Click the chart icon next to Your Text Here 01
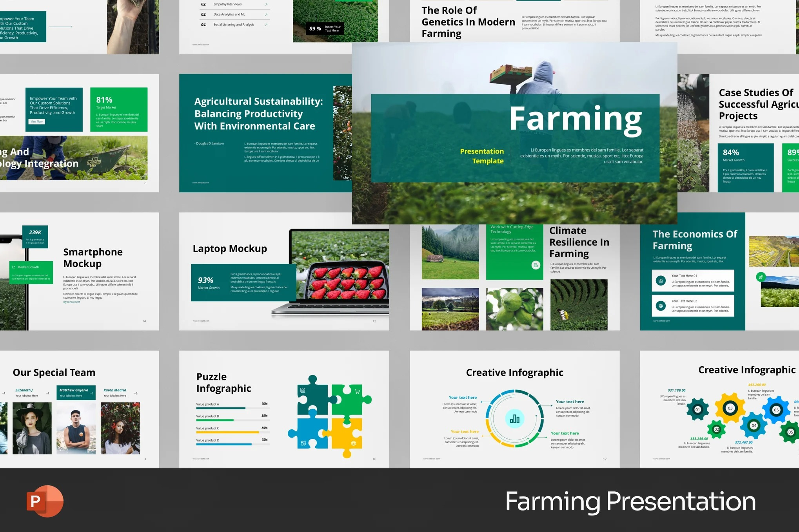799x532 pixels. [661, 280]
